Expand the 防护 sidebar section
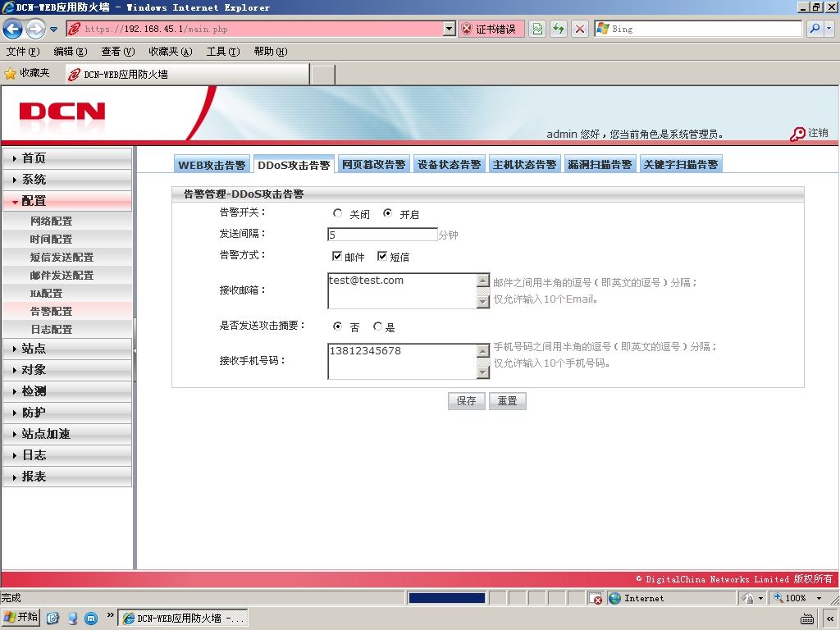The width and height of the screenshot is (840, 630). [x=67, y=413]
